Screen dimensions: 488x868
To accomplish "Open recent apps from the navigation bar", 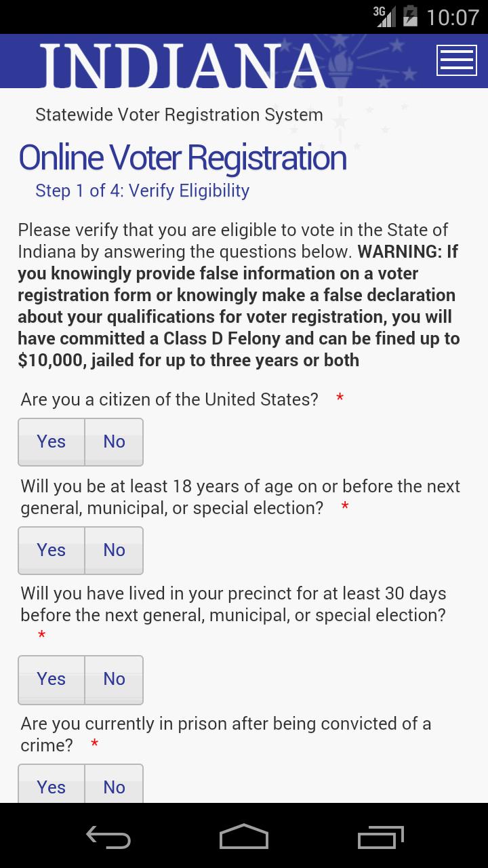I will click(x=380, y=837).
